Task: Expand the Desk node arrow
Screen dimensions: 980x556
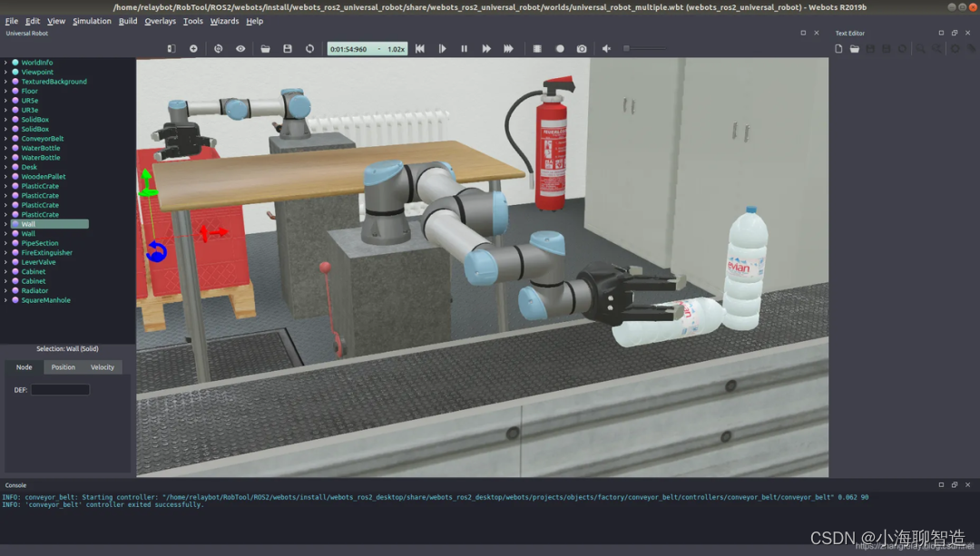Action: coord(5,167)
